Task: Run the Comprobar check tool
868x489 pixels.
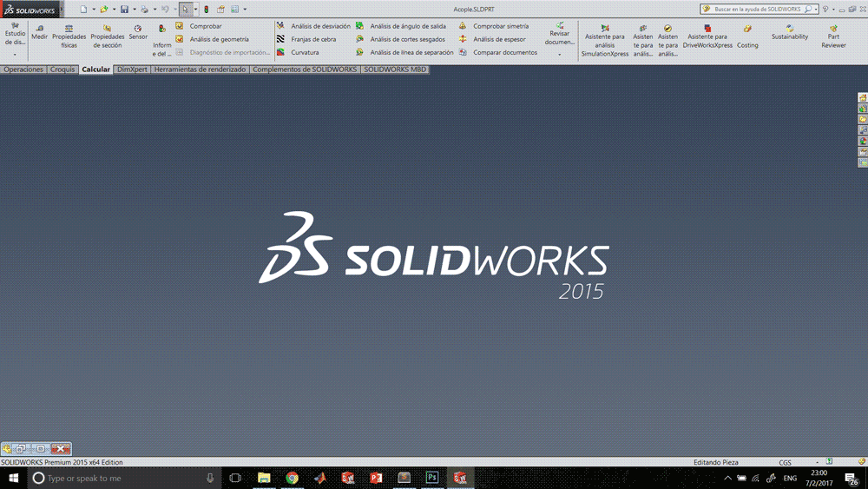Action: 199,26
